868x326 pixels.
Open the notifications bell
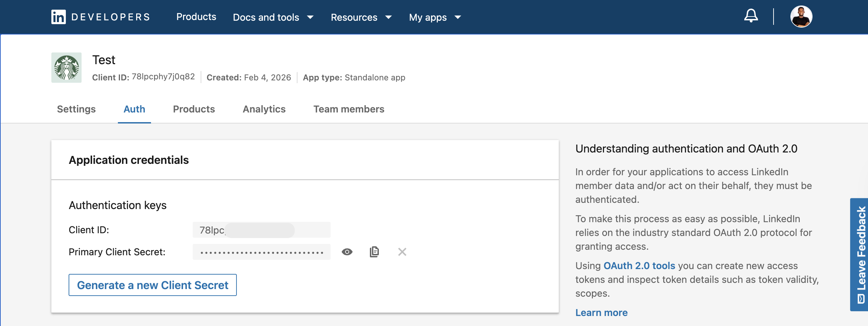(751, 16)
